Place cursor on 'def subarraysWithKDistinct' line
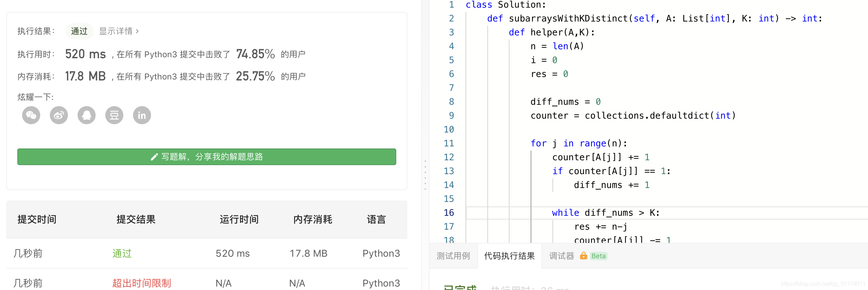Viewport: 868px width, 290px height. coord(655,18)
